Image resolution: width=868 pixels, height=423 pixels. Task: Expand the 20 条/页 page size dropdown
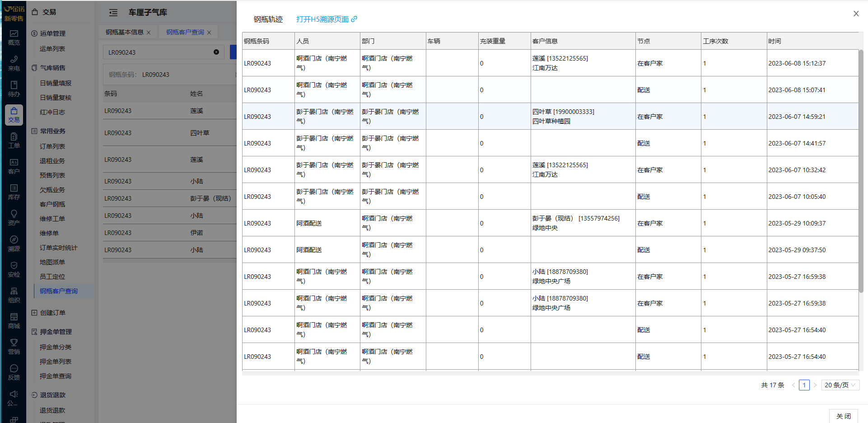(x=840, y=385)
